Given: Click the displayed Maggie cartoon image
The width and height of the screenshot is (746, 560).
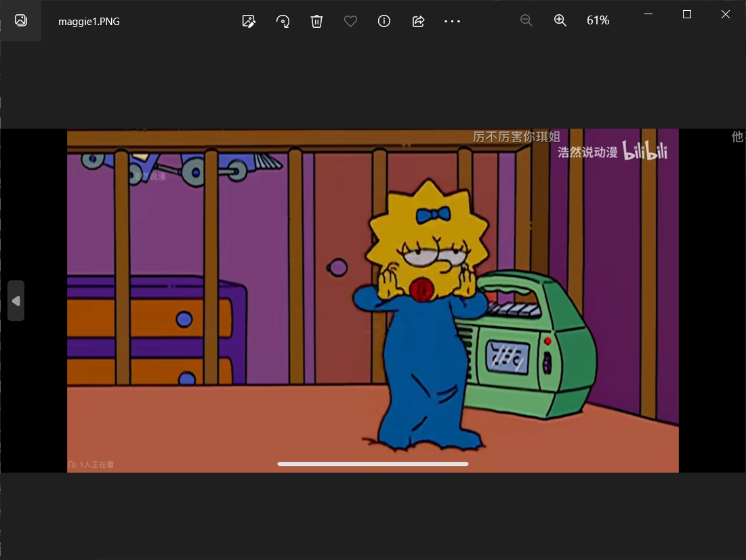Looking at the screenshot, I should click(x=373, y=301).
